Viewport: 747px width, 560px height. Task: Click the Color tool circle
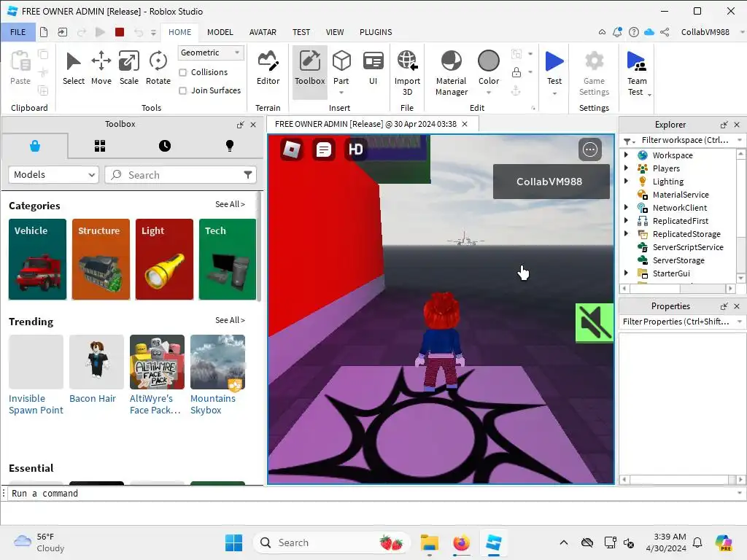(488, 61)
